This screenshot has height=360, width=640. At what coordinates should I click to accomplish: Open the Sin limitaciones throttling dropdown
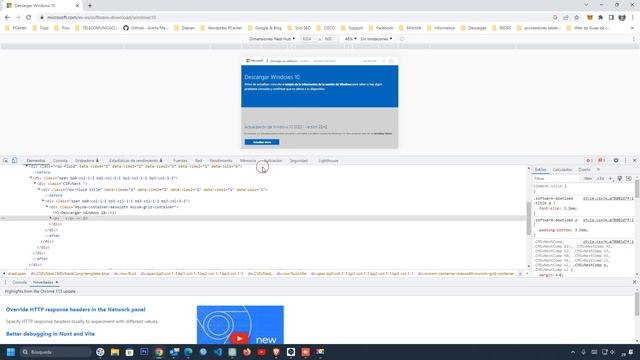(376, 39)
